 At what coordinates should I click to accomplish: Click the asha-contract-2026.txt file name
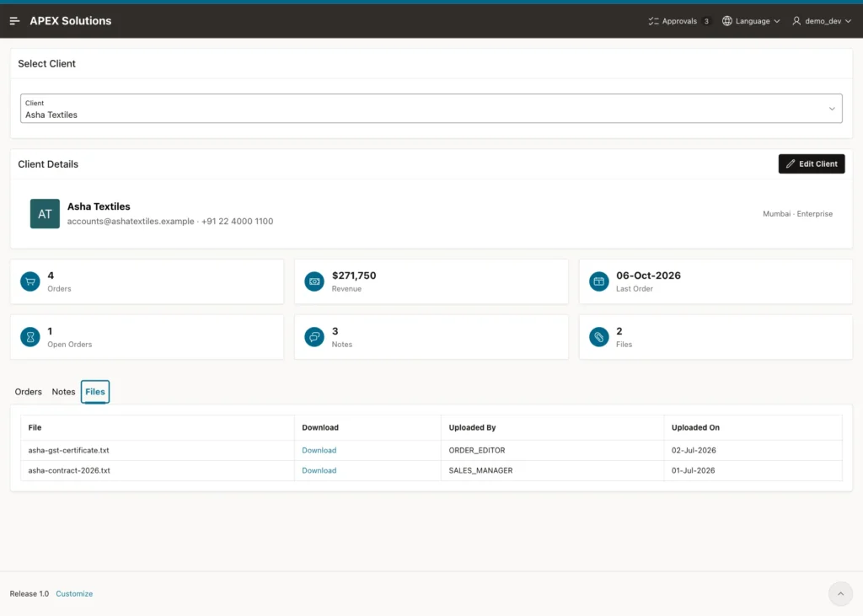coord(69,471)
